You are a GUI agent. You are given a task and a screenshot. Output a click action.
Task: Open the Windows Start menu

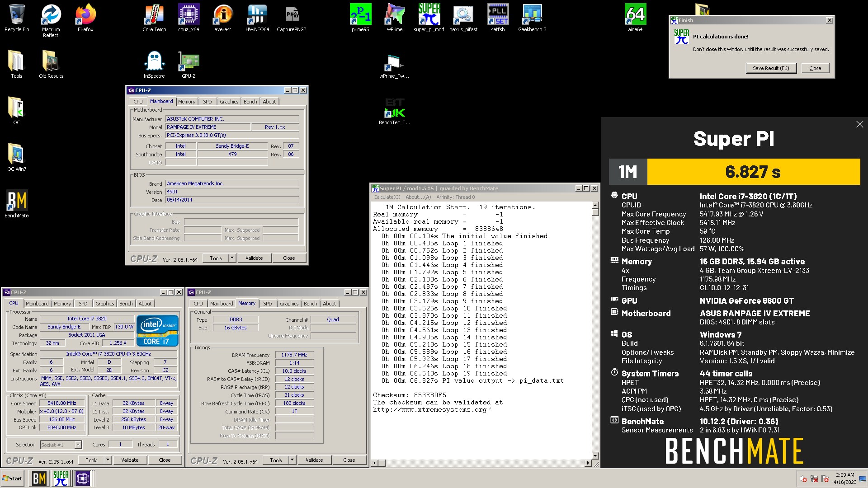13,478
